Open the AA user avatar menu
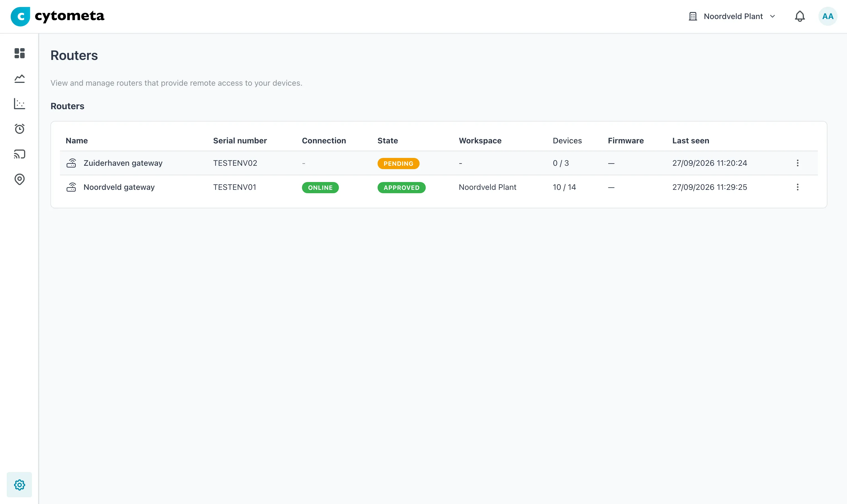Viewport: 847px width, 504px height. coord(828,16)
